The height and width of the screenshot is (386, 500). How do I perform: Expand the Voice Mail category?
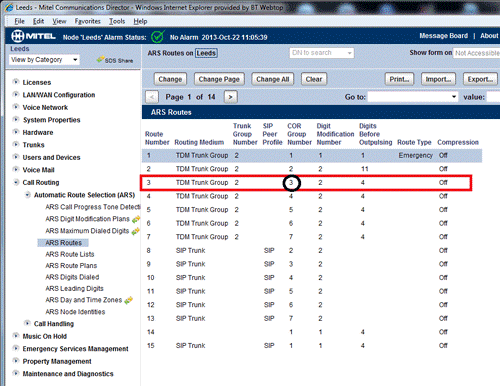[x=15, y=169]
